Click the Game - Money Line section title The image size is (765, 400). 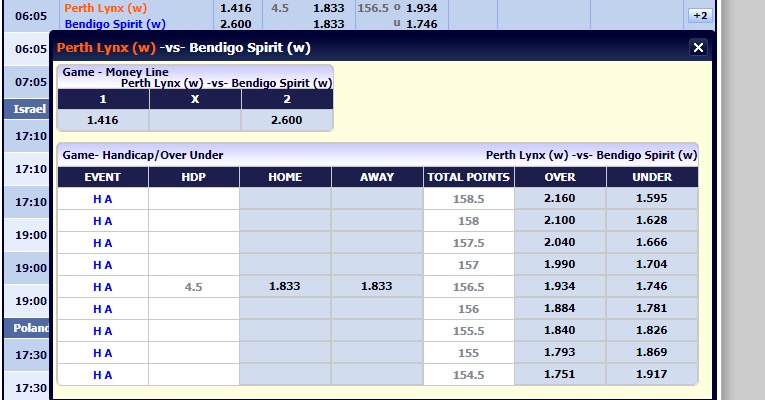tap(115, 72)
